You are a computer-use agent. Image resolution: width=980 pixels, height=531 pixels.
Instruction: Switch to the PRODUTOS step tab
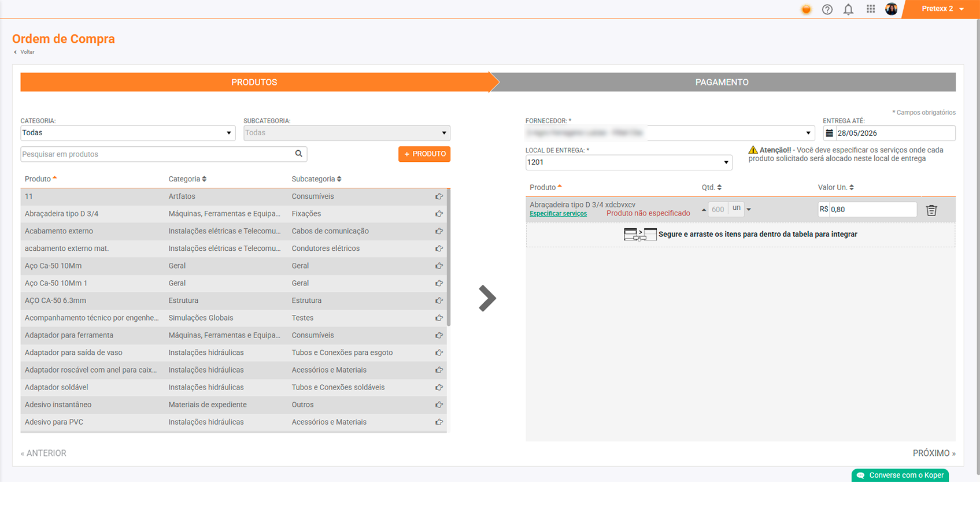[x=254, y=82]
